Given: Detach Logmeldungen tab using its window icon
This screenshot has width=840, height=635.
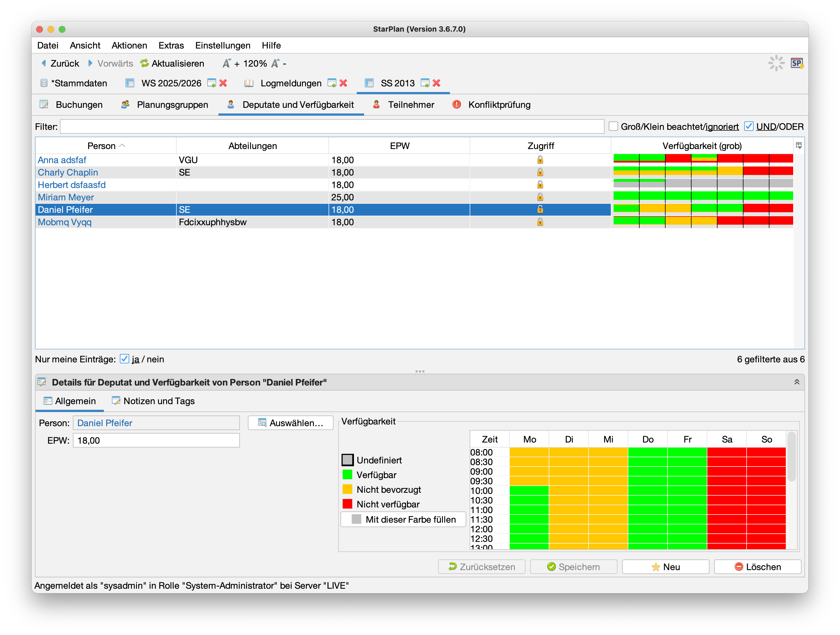Looking at the screenshot, I should coord(332,83).
